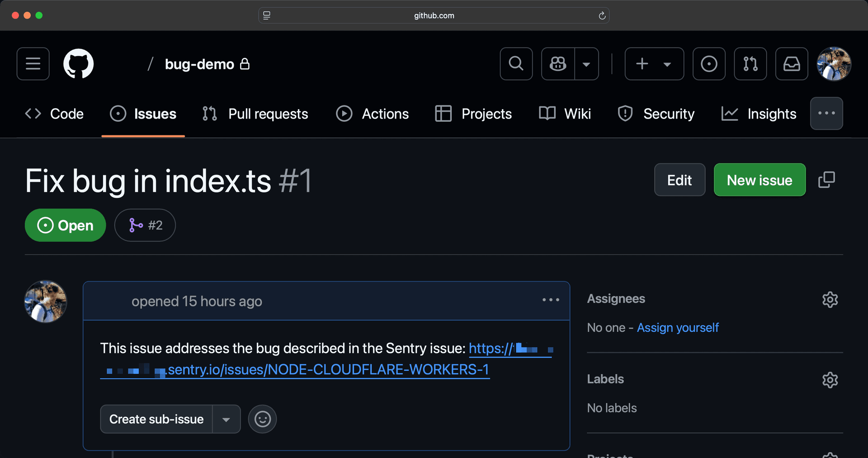The height and width of the screenshot is (458, 868).
Task: Switch to the Actions tab
Action: (x=373, y=114)
